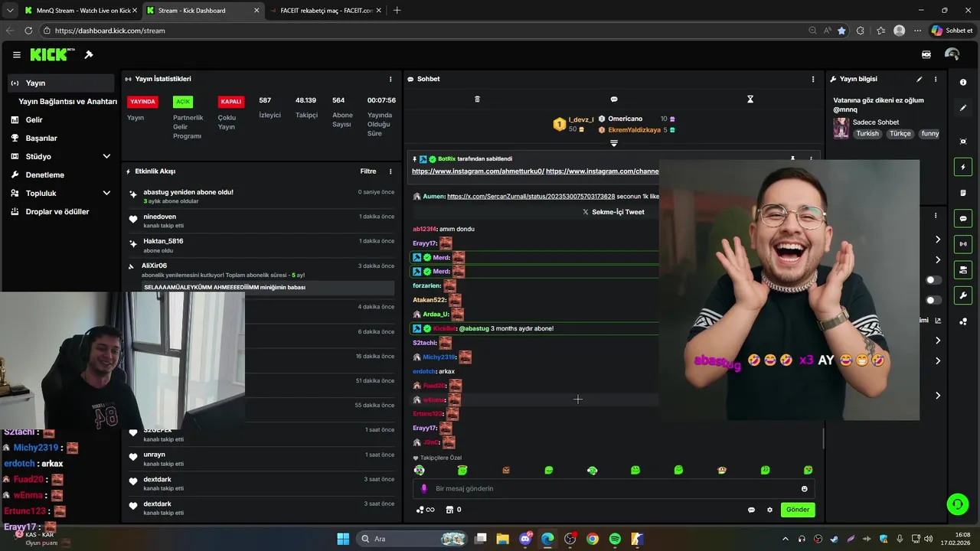Click the broadcast signal icon in the right sidebar

click(963, 244)
